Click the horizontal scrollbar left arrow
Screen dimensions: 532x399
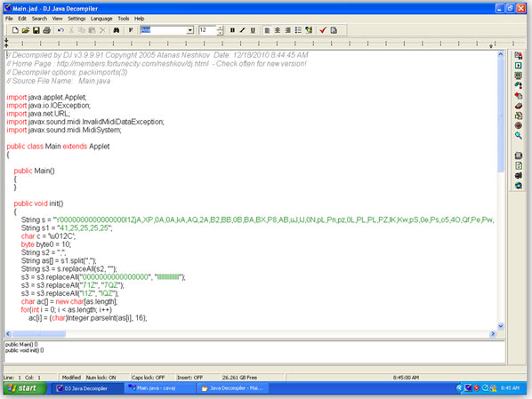click(x=9, y=334)
